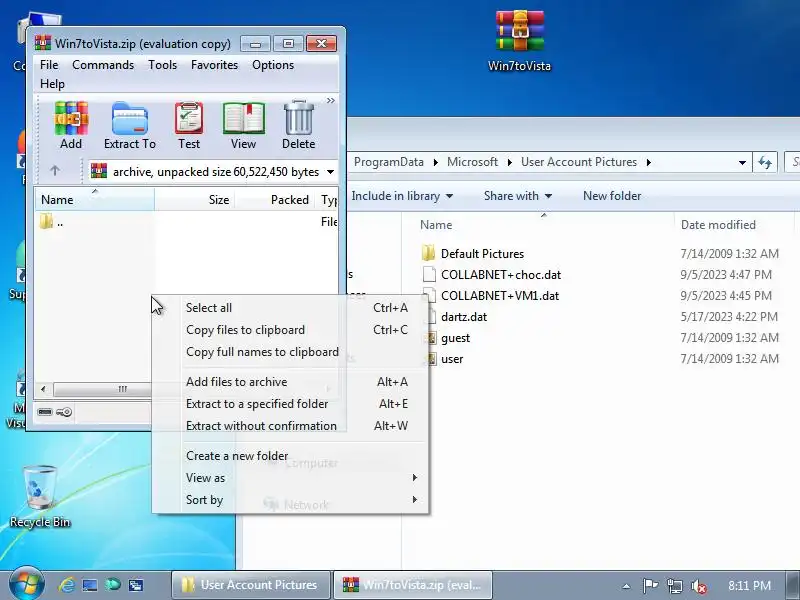
Task: Open the Options menu
Action: (x=273, y=65)
